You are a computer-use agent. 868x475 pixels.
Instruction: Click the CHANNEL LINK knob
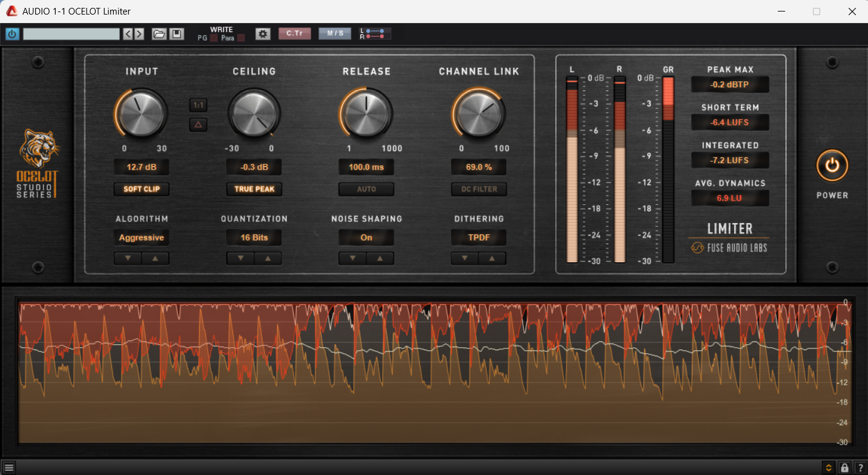click(x=479, y=113)
